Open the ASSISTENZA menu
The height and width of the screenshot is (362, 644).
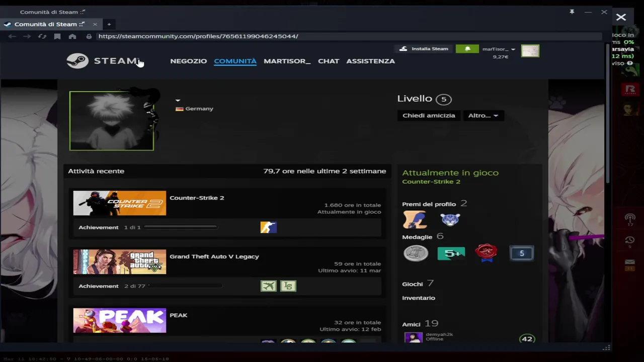click(370, 61)
